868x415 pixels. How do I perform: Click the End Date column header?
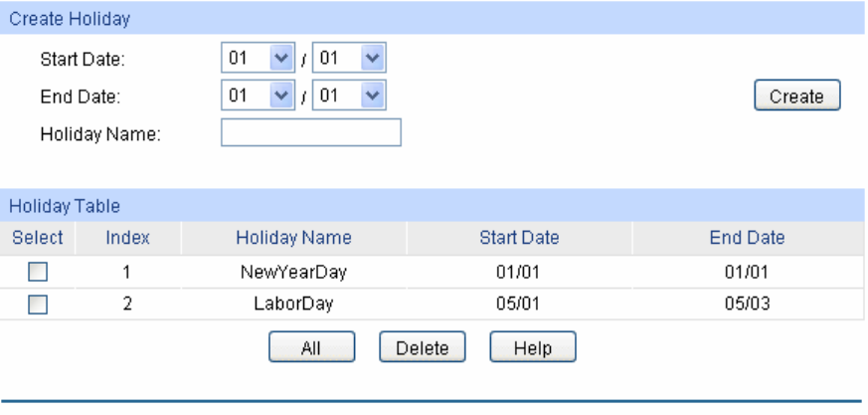tap(747, 238)
